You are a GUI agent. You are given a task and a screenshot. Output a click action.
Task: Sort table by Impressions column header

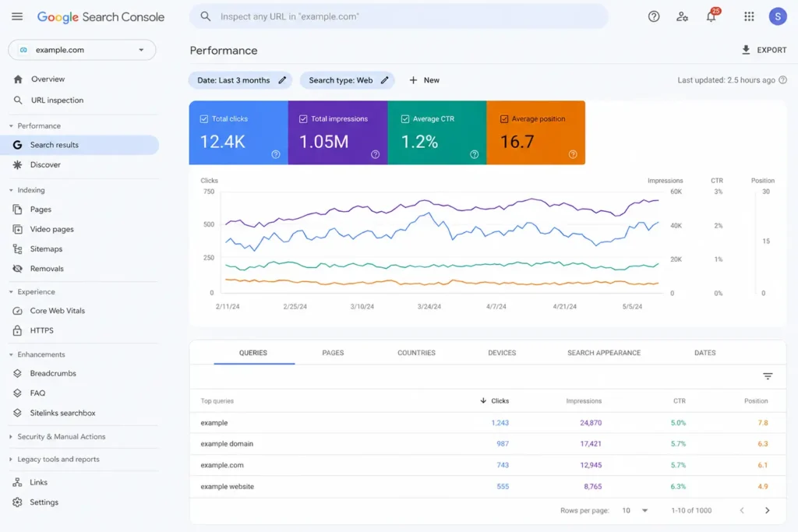click(584, 401)
